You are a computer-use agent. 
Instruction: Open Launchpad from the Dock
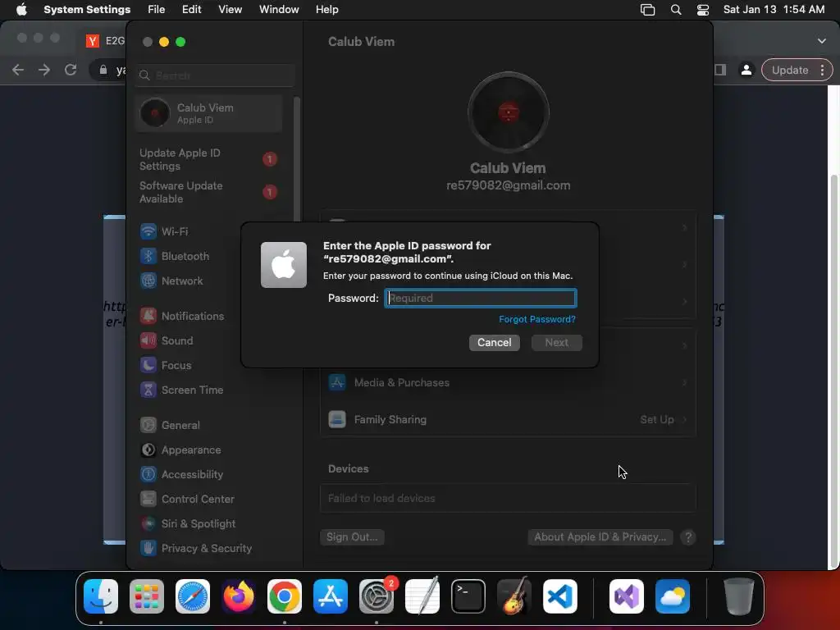click(147, 596)
